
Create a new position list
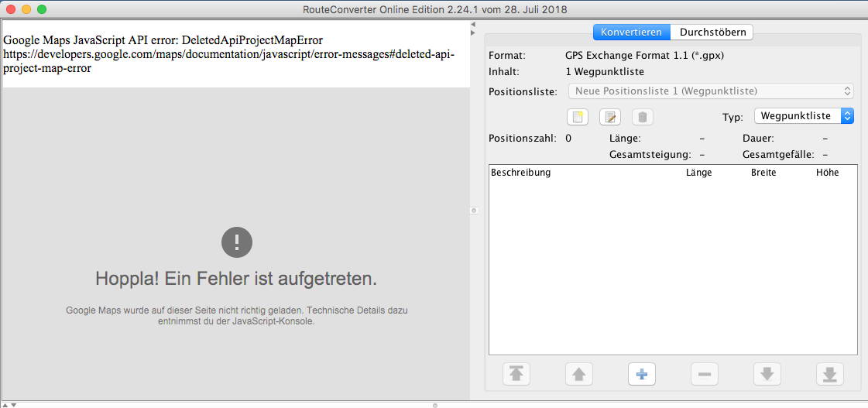pos(578,117)
